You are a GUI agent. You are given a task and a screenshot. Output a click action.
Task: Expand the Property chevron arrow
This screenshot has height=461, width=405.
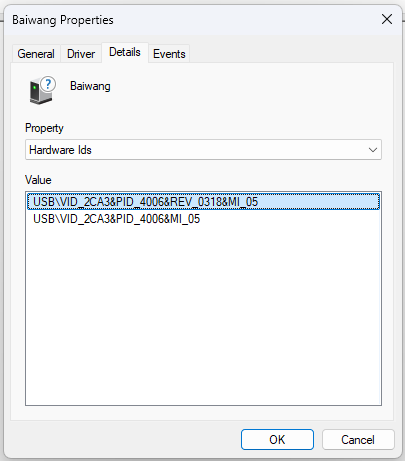(373, 150)
